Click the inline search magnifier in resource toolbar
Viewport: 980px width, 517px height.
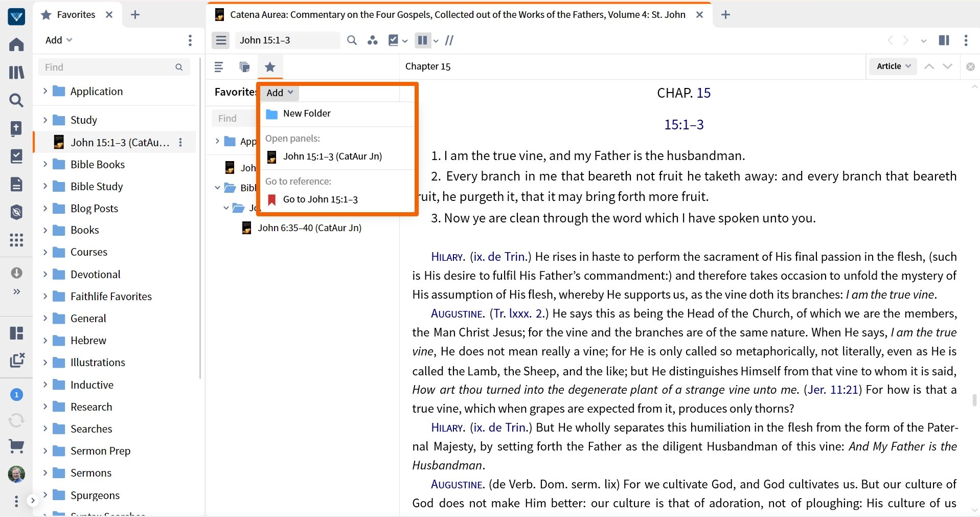click(x=352, y=40)
